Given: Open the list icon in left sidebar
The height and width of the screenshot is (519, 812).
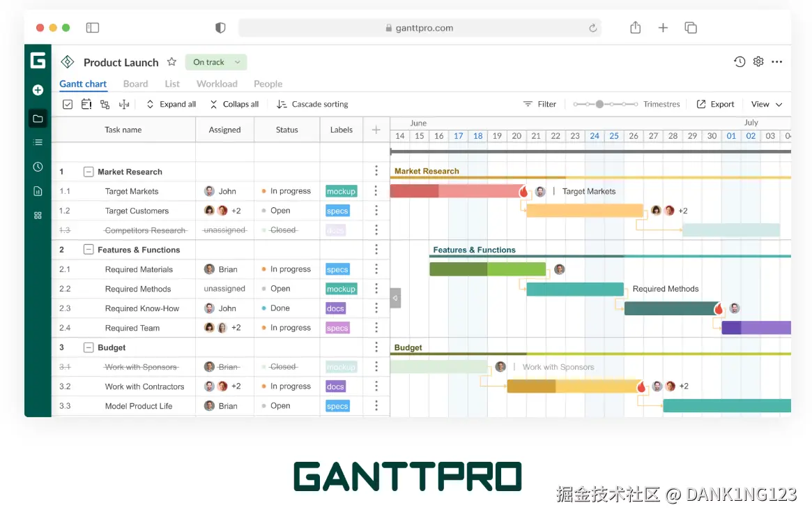Looking at the screenshot, I should click(x=38, y=142).
